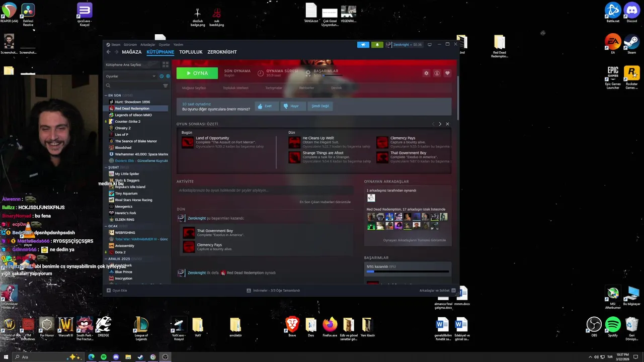Click Add a Game plus icon
This screenshot has width=644, height=362.
click(108, 290)
